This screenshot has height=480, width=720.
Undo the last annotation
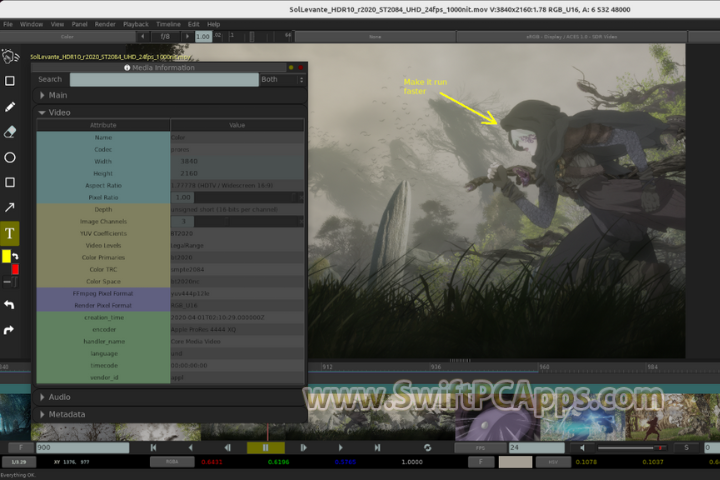pyautogui.click(x=9, y=305)
